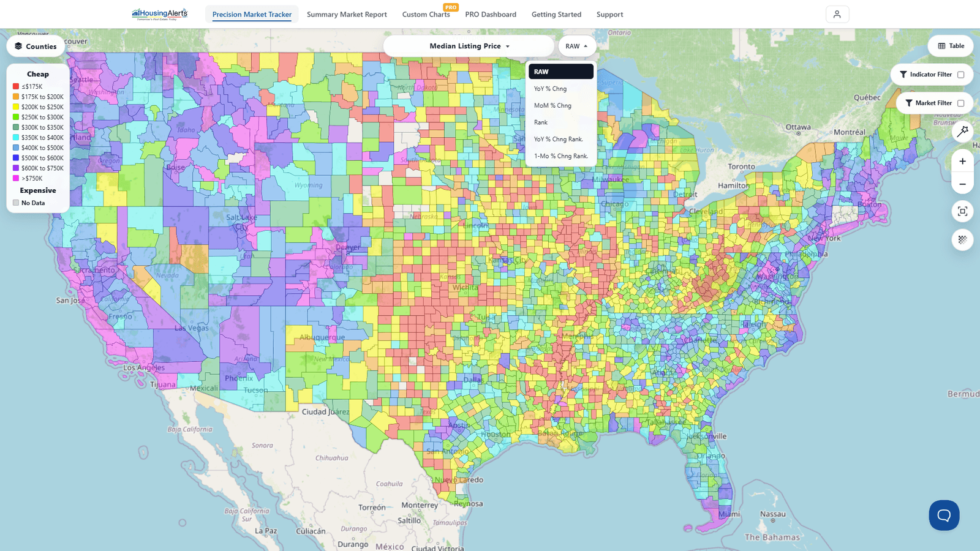Viewport: 980px width, 551px height.
Task: Go to Summary Market Report
Action: point(347,14)
